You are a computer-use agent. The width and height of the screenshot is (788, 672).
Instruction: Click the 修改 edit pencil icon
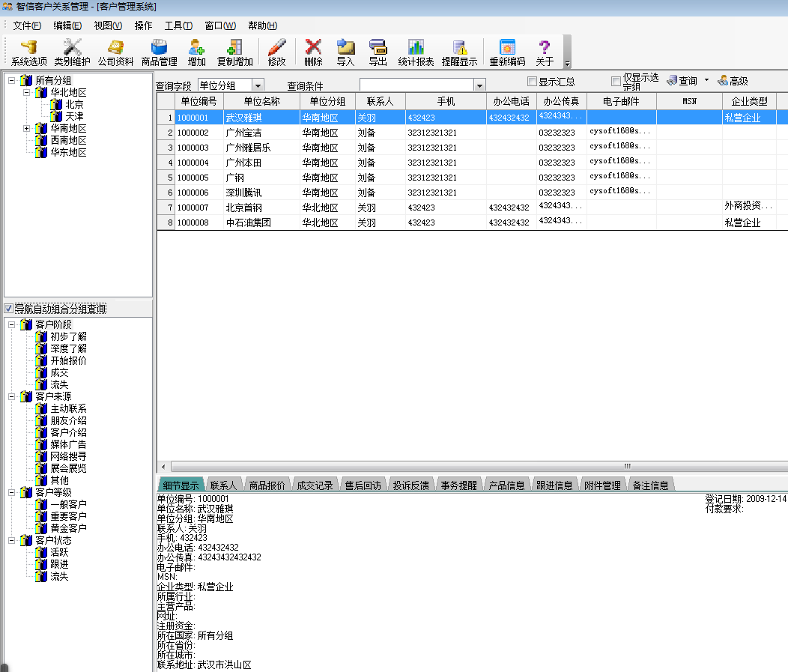(276, 52)
